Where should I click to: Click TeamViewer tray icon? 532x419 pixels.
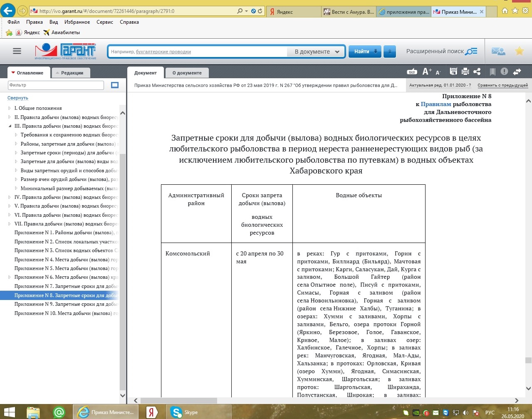(x=445, y=413)
